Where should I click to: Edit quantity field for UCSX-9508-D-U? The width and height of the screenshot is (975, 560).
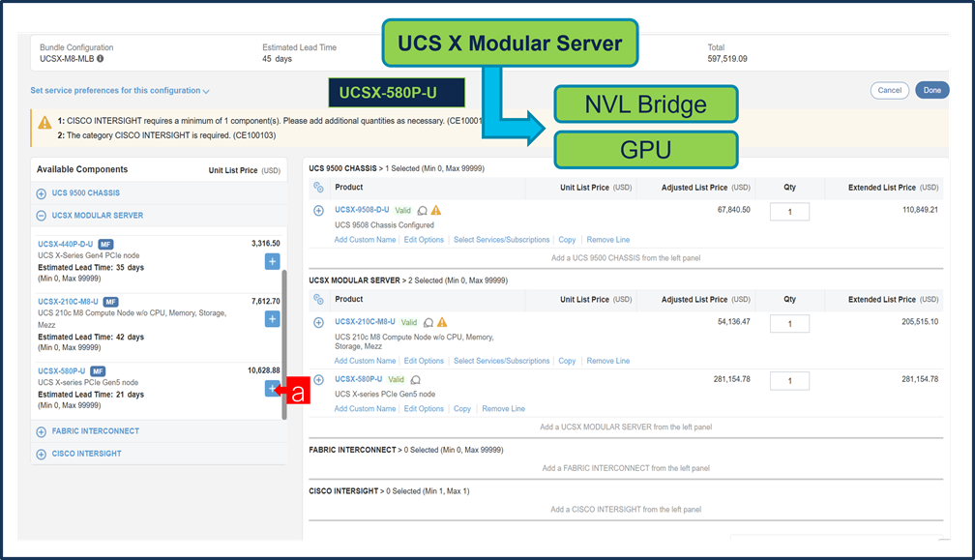tap(789, 212)
